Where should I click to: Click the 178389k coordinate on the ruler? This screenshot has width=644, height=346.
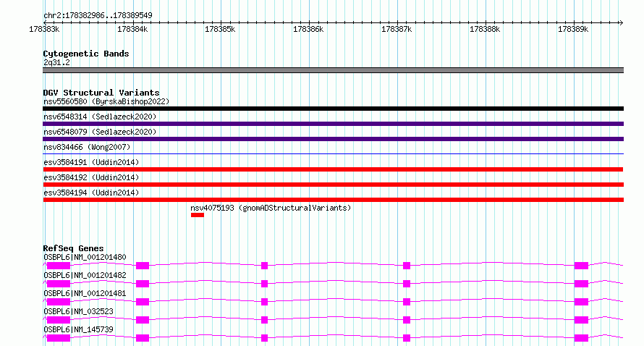pos(573,29)
